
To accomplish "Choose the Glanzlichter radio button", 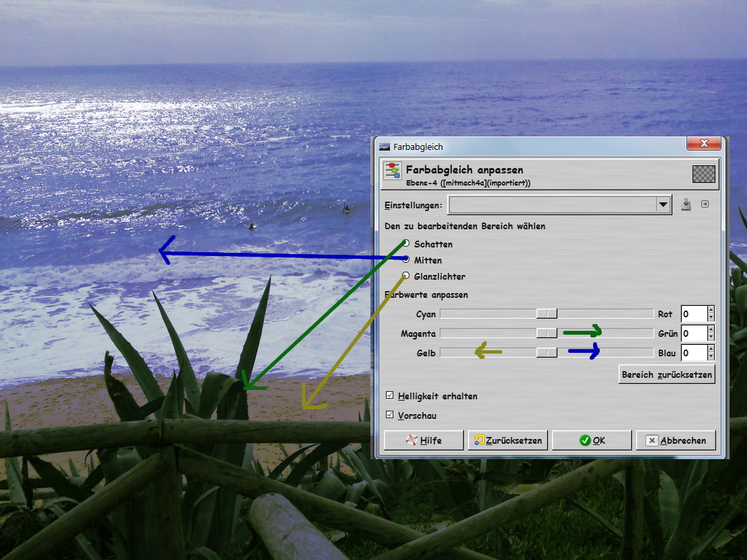I will pos(406,276).
